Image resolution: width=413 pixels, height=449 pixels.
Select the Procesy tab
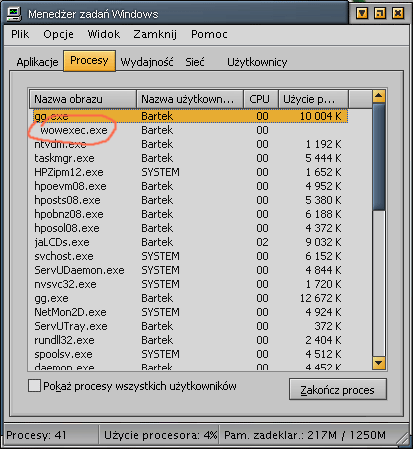click(89, 61)
